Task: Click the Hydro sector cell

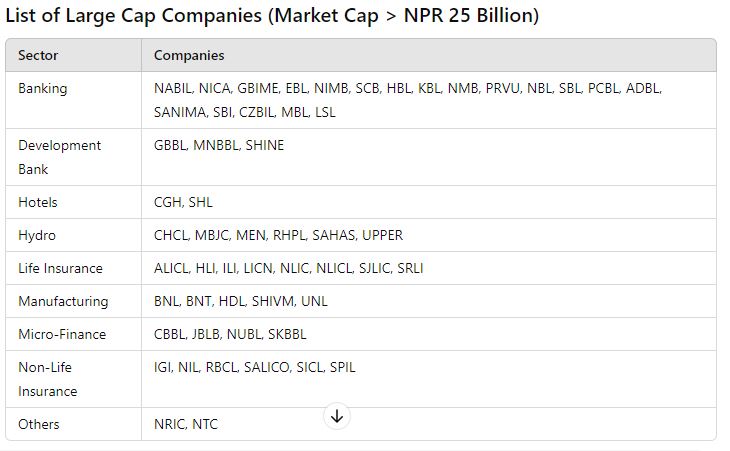Action: (x=37, y=235)
